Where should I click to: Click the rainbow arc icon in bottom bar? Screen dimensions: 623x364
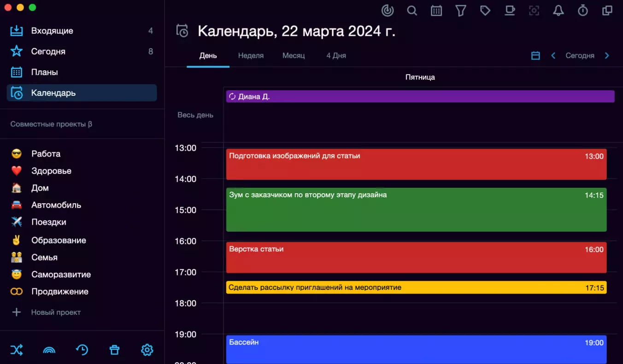pyautogui.click(x=49, y=350)
